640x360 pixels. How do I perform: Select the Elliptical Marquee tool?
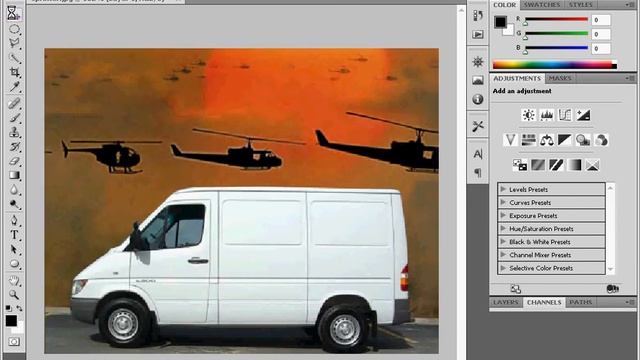tap(14, 29)
